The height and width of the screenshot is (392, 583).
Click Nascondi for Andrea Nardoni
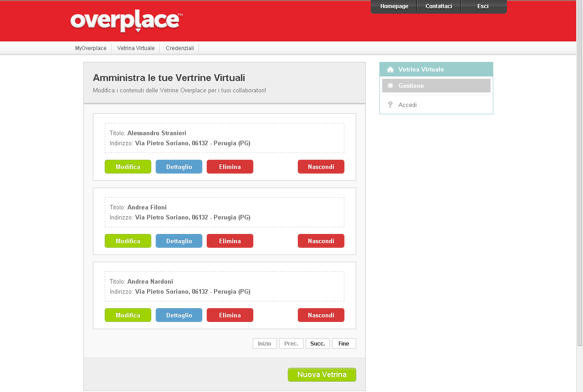[x=321, y=315]
